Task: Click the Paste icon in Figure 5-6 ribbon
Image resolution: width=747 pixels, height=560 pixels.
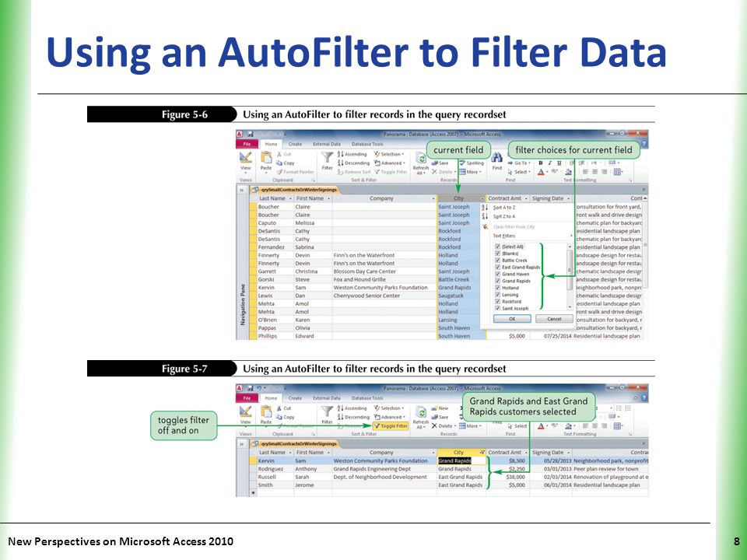Action: point(266,157)
